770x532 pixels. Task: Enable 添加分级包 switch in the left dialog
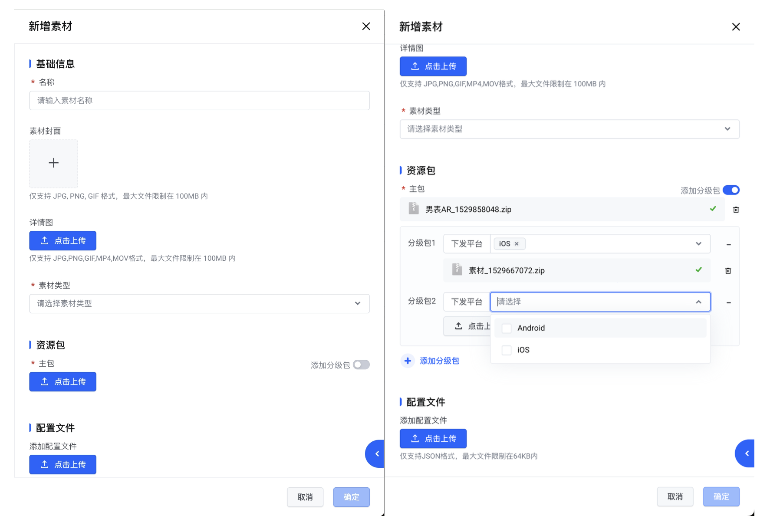coord(361,365)
